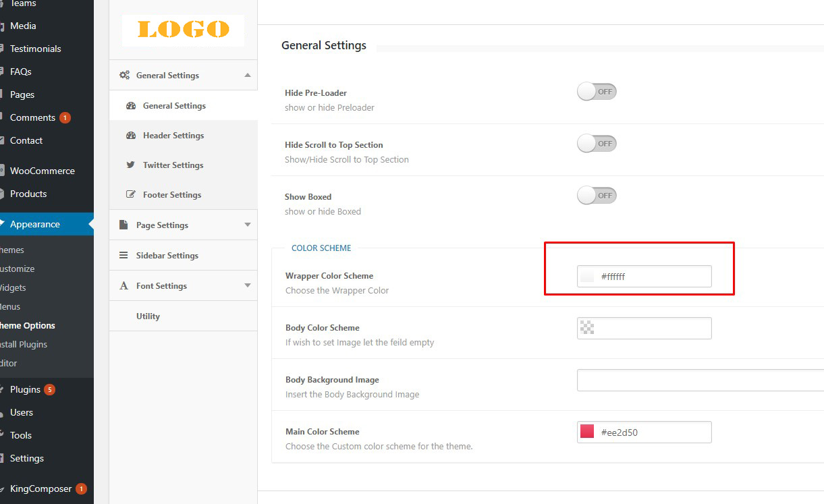Click the palette icon next to Header Settings

coord(131,136)
